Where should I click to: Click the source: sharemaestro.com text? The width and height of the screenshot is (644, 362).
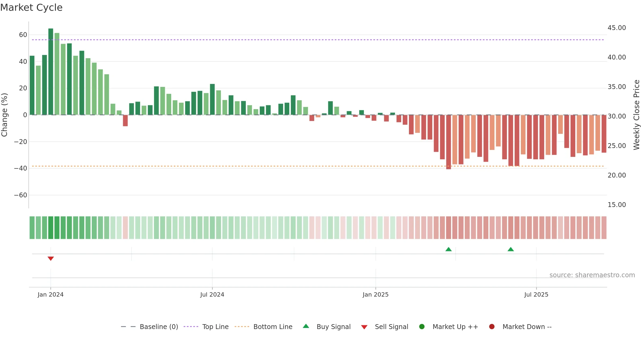[592, 275]
